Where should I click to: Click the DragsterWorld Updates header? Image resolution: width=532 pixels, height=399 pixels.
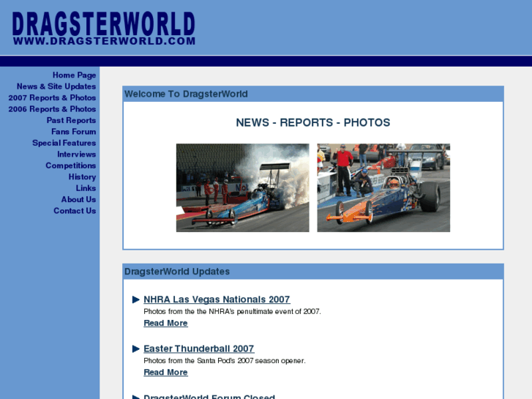pos(177,272)
